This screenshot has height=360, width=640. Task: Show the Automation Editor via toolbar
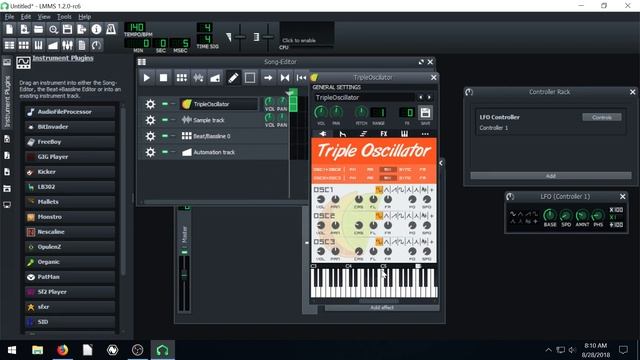(53, 45)
